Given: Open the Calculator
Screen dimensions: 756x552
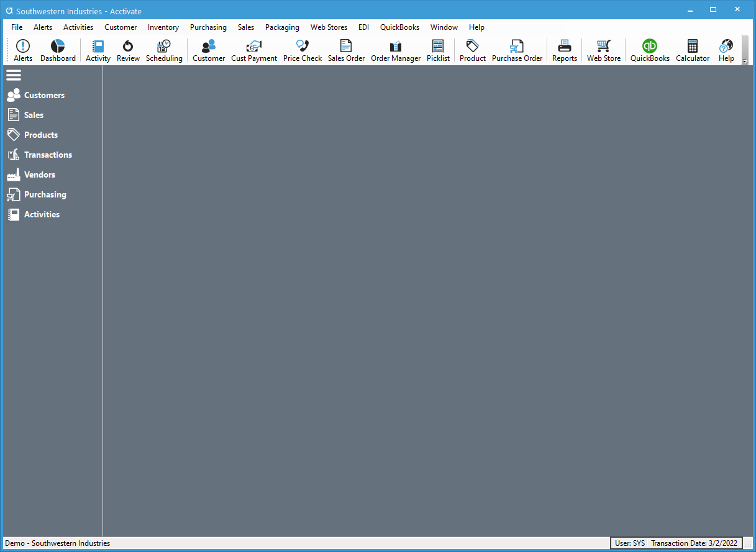Looking at the screenshot, I should [692, 50].
